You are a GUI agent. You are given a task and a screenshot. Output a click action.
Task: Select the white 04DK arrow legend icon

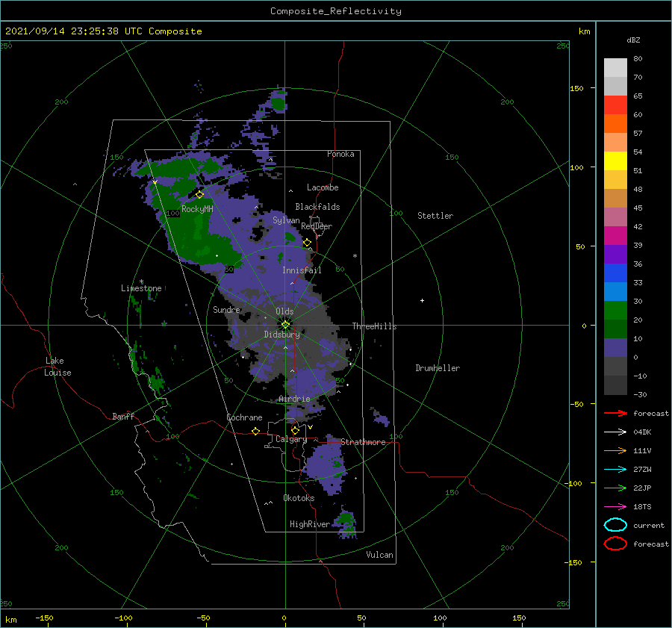615,432
